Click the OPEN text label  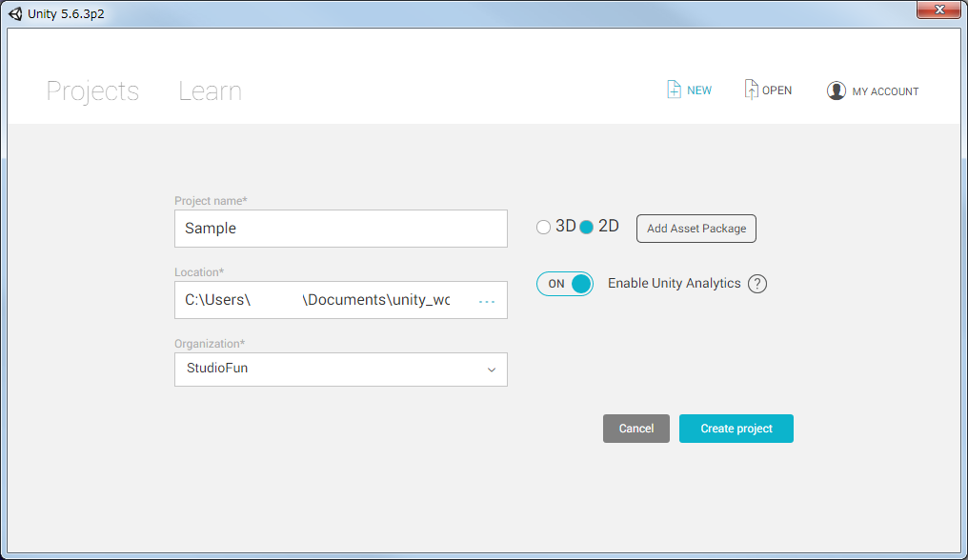click(x=776, y=90)
